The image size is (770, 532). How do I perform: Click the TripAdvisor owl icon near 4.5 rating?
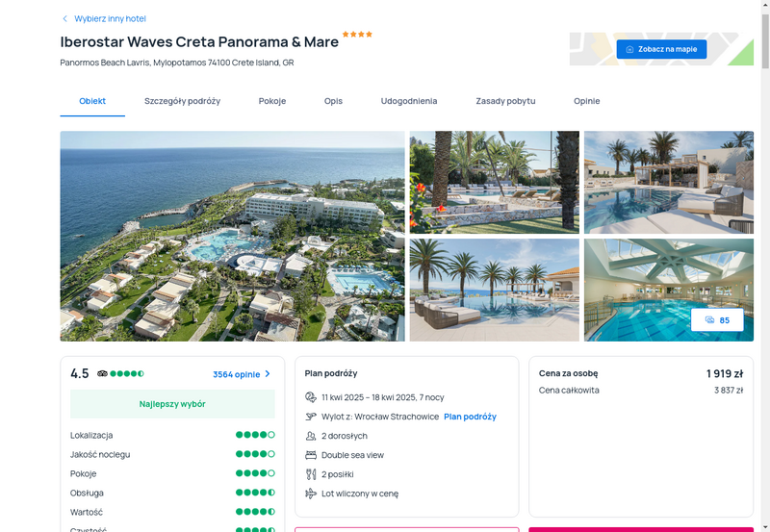tap(102, 373)
